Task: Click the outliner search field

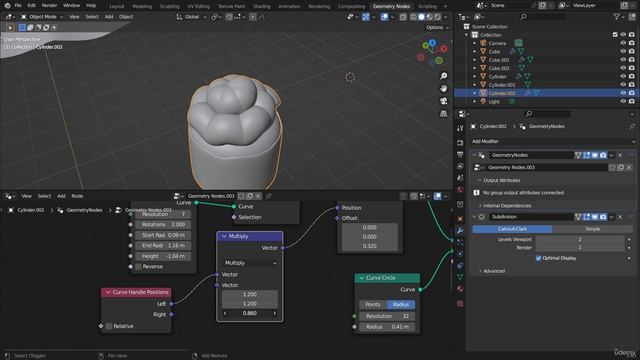Action: (x=542, y=17)
